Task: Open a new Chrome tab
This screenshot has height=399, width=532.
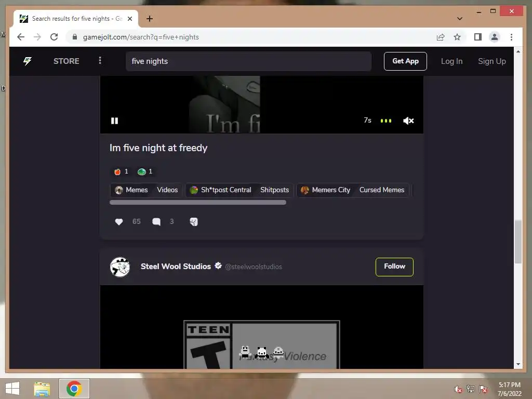Action: [149, 19]
